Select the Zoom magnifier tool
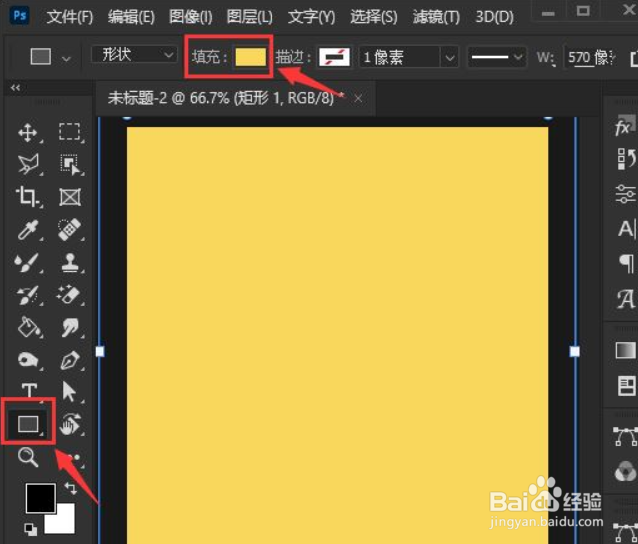 (28, 457)
